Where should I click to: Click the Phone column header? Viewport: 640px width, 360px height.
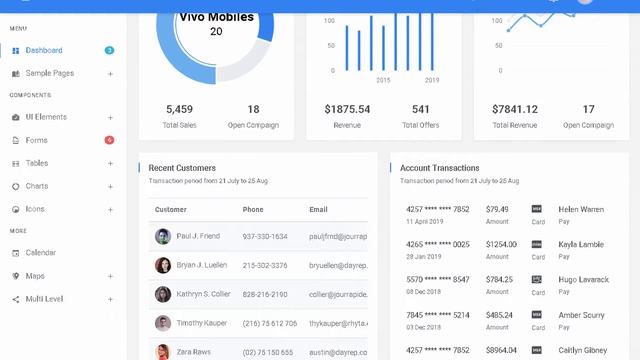[x=253, y=209]
